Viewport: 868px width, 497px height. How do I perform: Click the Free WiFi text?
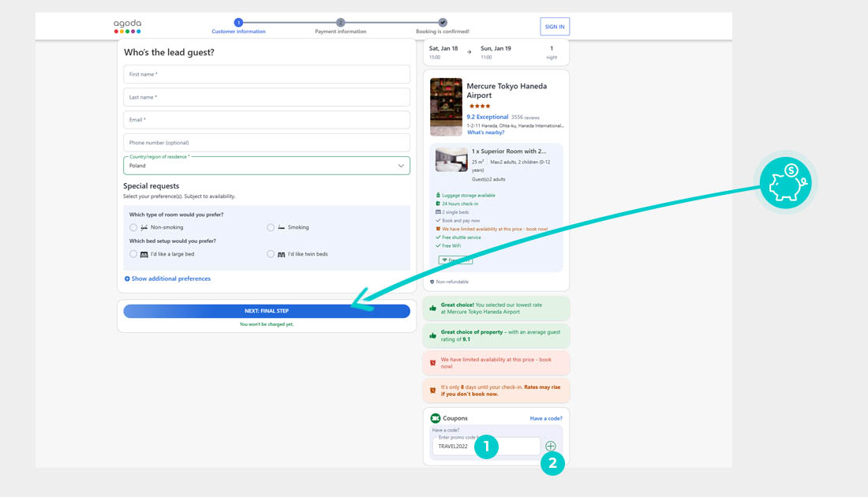(x=451, y=245)
